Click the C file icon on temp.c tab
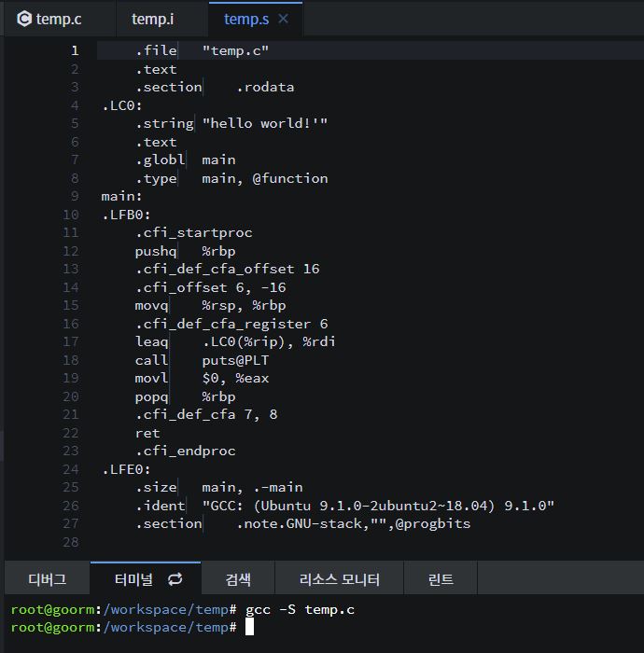 click(x=24, y=19)
